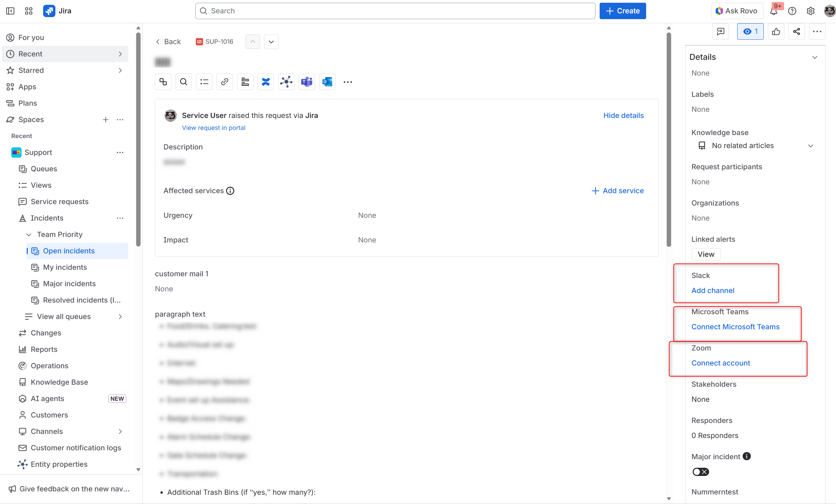Open Major incidents queue
836x504 pixels.
pyautogui.click(x=69, y=284)
